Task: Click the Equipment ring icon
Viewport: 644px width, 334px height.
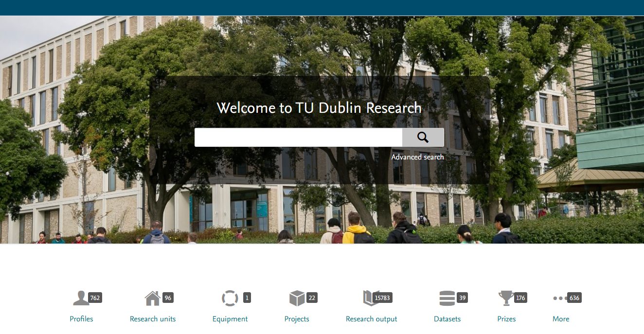Action: pyautogui.click(x=230, y=298)
